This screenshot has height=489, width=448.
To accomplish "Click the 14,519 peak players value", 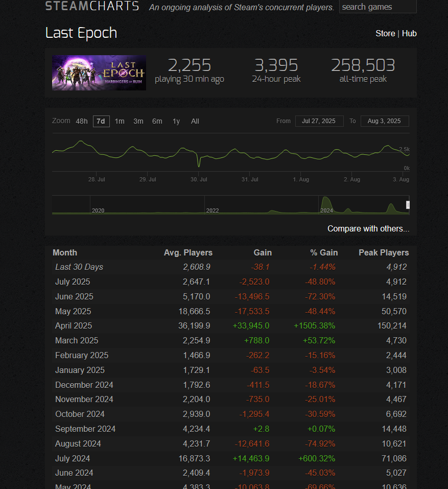I will coord(394,296).
